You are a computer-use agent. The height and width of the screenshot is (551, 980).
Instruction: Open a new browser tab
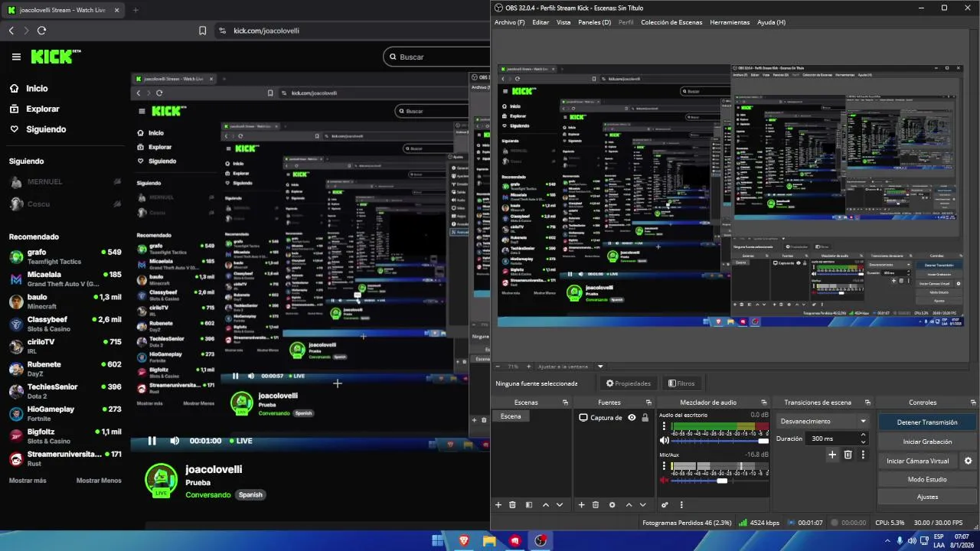[136, 10]
